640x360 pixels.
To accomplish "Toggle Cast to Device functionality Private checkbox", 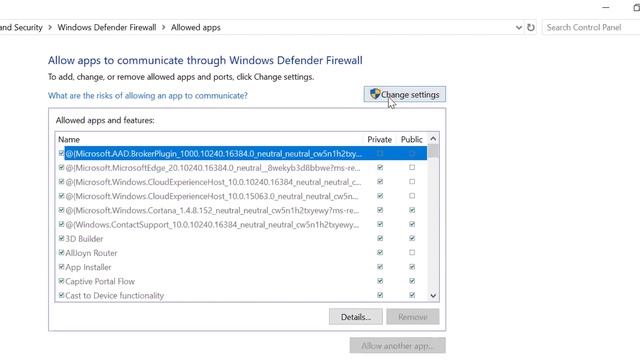I will [x=380, y=295].
